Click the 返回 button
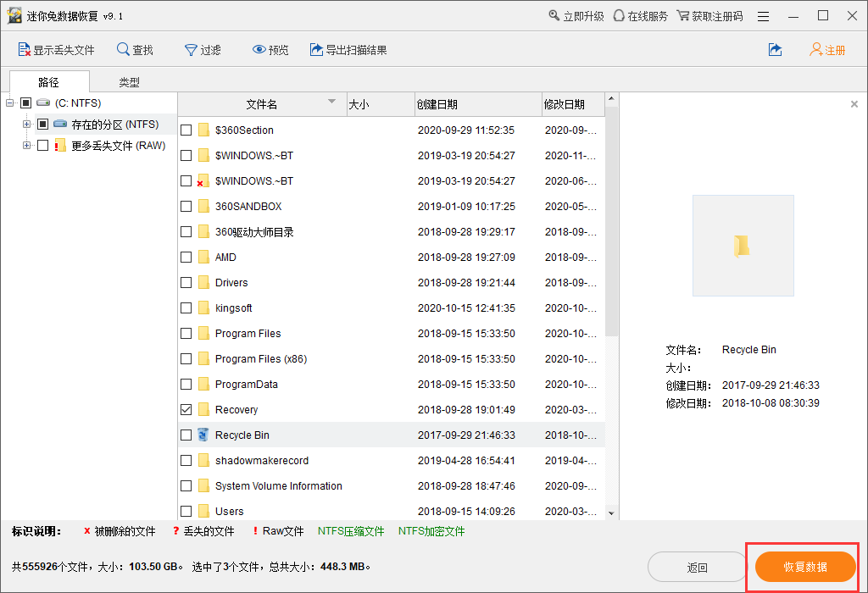 [698, 567]
